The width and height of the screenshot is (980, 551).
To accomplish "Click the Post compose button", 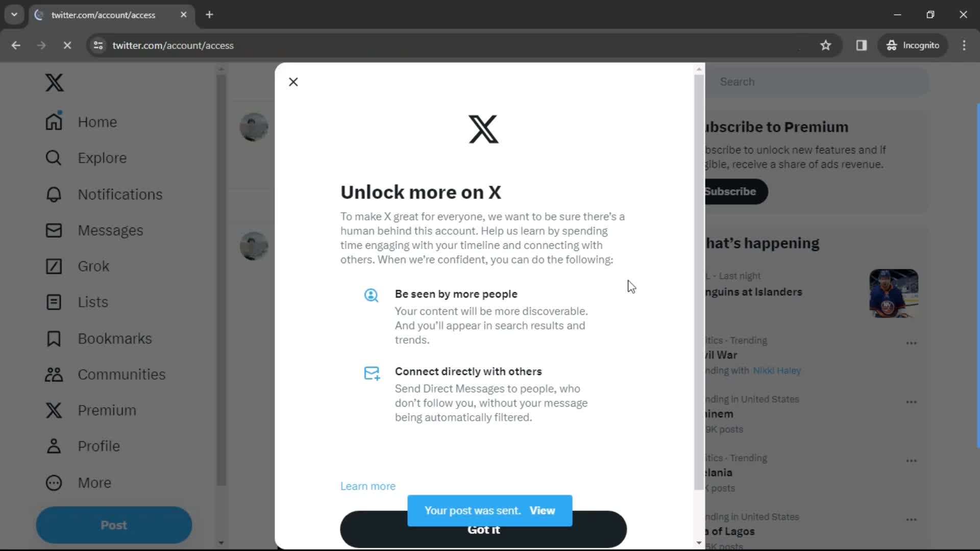I will (113, 525).
